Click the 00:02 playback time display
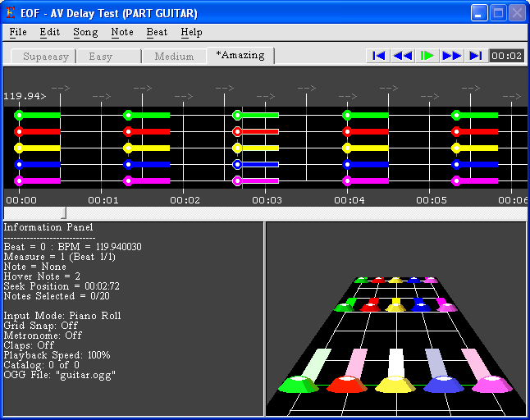 pos(506,56)
